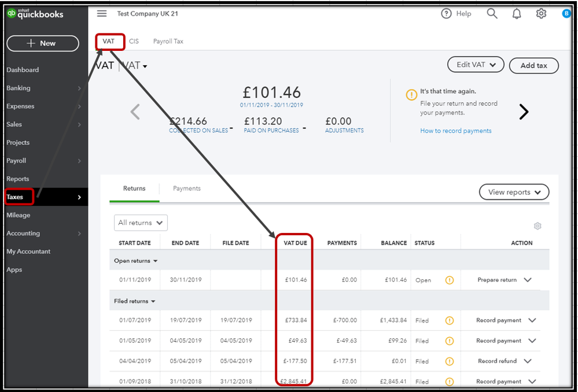This screenshot has width=578, height=392.
Task: Open Projects in the sidebar
Action: (18, 143)
